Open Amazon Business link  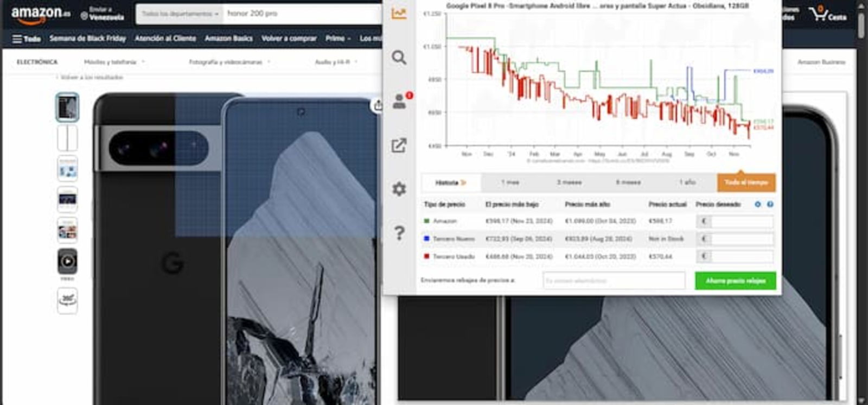point(821,62)
